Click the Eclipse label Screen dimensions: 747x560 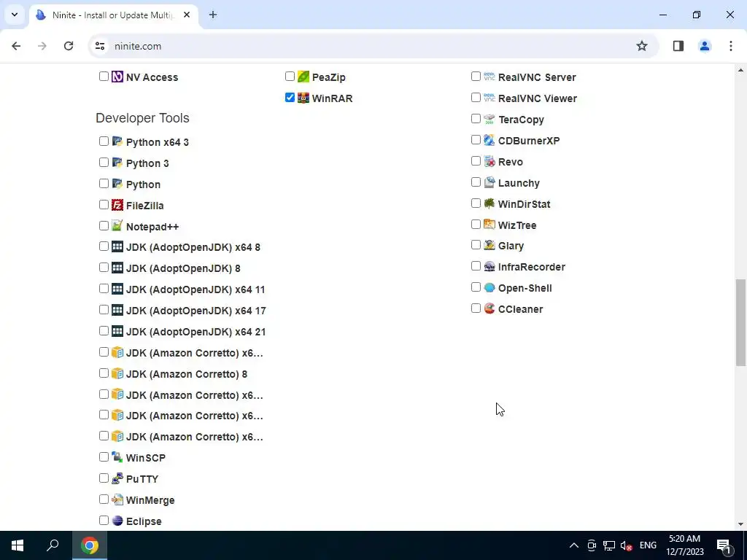coord(144,521)
